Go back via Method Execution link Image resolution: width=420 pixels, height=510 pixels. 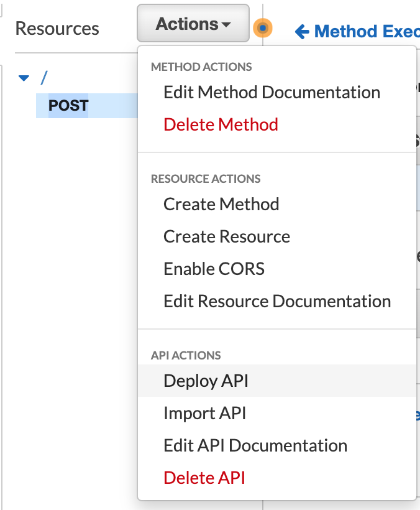point(357,31)
